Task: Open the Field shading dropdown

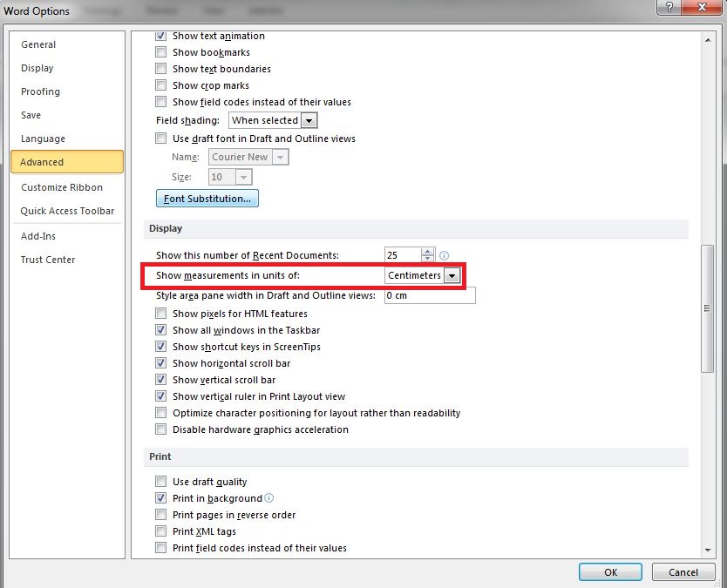Action: coord(309,120)
